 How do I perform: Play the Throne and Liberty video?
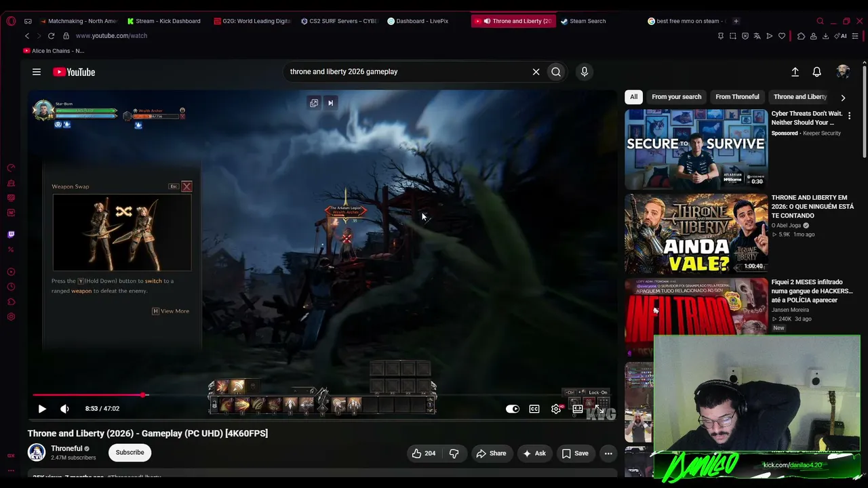[x=42, y=409]
